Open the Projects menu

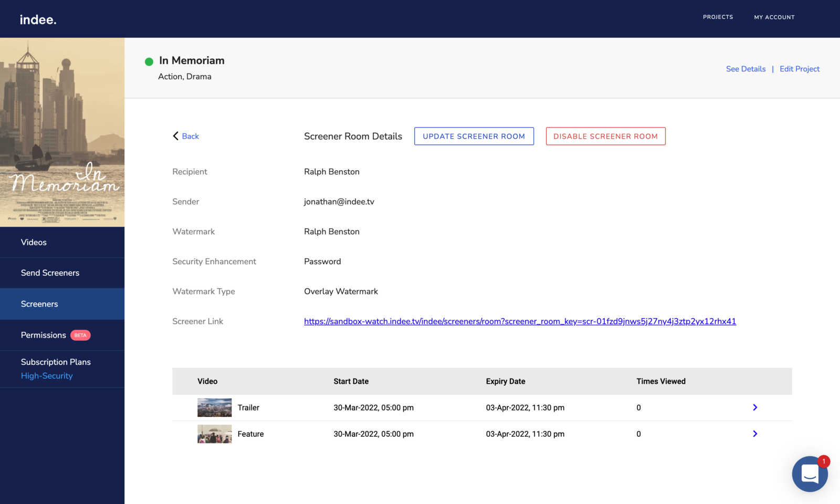718,17
